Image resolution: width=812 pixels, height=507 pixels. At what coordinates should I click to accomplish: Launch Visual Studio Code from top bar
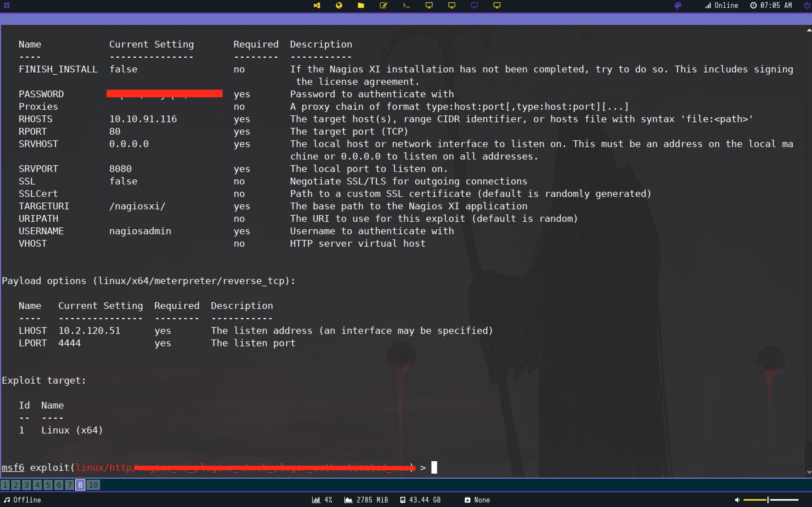[x=317, y=5]
